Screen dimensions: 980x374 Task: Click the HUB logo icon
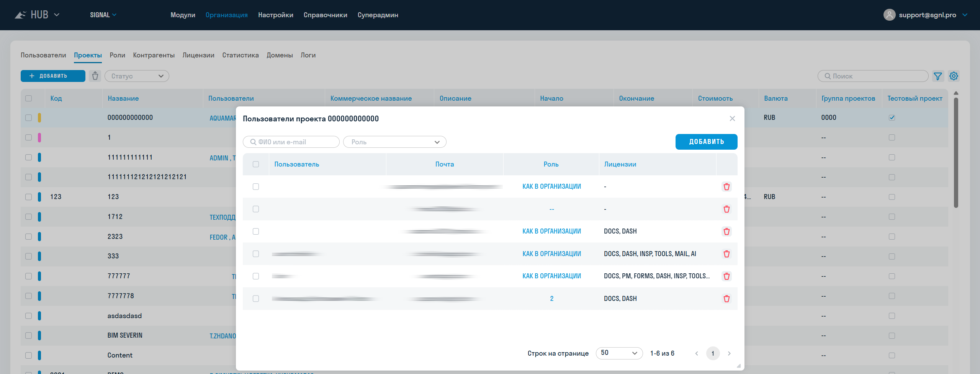pyautogui.click(x=20, y=15)
